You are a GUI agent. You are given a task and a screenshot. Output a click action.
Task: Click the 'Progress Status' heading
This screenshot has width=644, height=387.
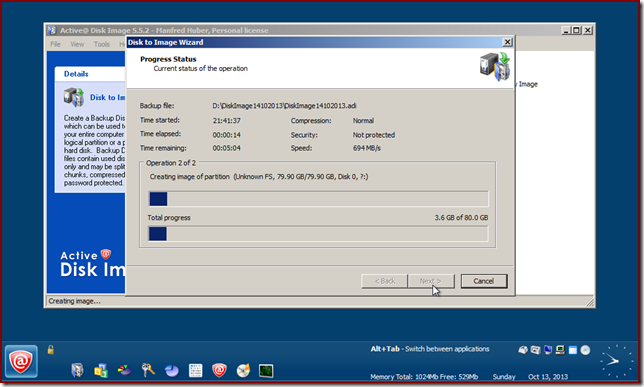[x=168, y=59]
